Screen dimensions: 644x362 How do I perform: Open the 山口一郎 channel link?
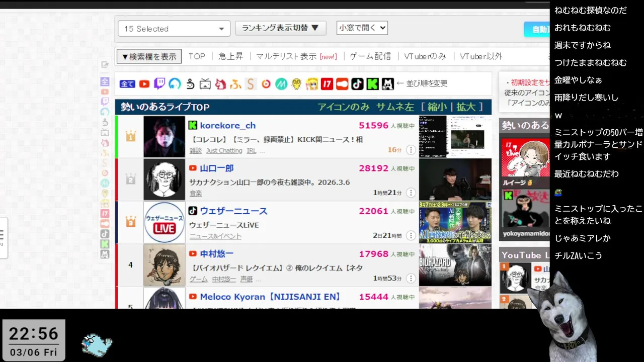coord(217,168)
